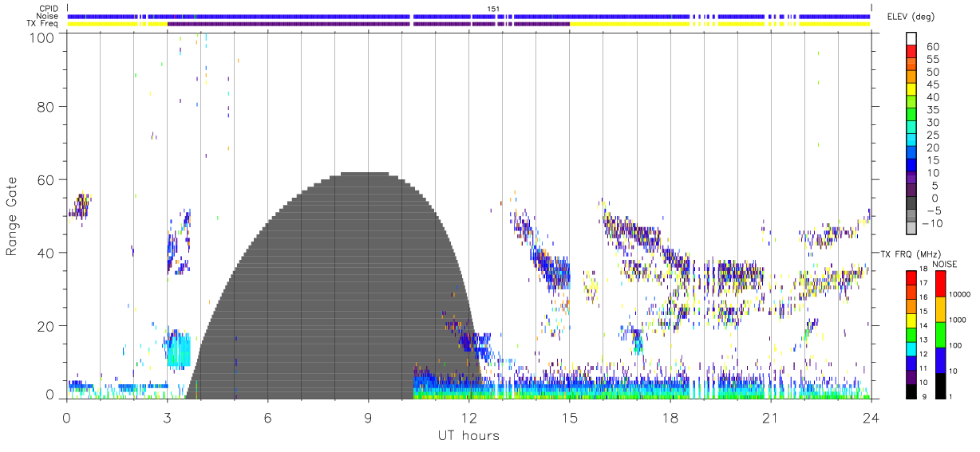Screen dimensions: 980x452
Task: Click the 'NOISE' legend title
Action: (x=943, y=264)
